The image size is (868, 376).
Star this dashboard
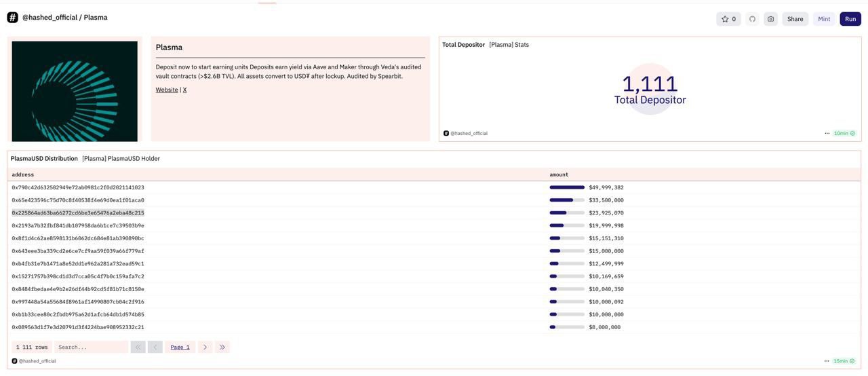pyautogui.click(x=728, y=19)
